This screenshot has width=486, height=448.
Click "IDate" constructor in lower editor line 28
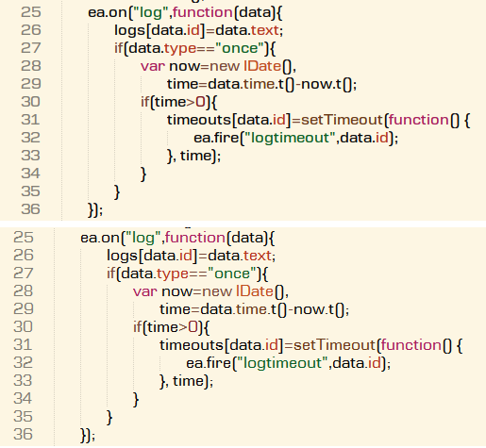[x=255, y=291]
